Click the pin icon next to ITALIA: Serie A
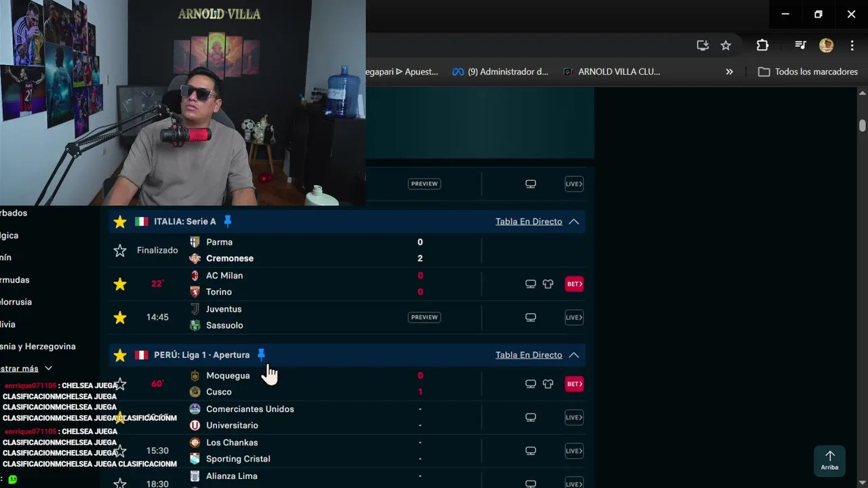The width and height of the screenshot is (868, 488). coord(228,221)
